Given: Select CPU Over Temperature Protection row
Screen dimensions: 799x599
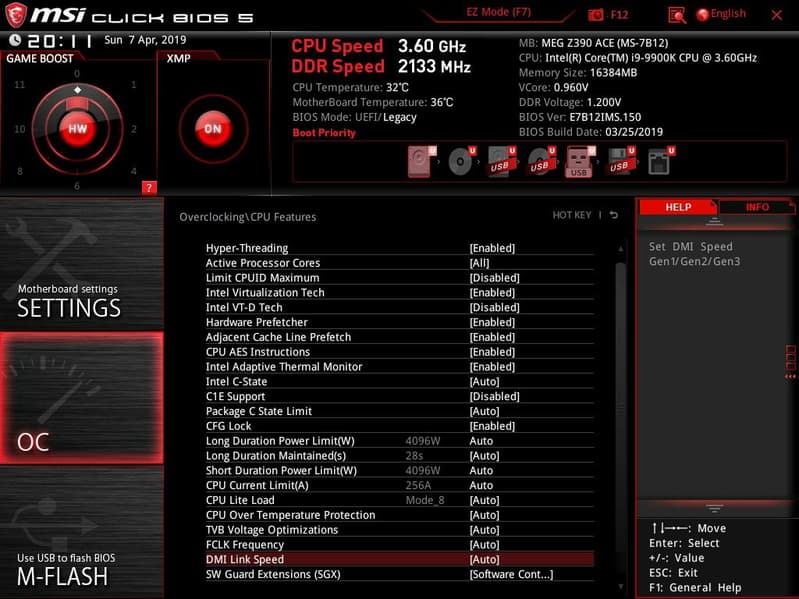Looking at the screenshot, I should pos(400,514).
